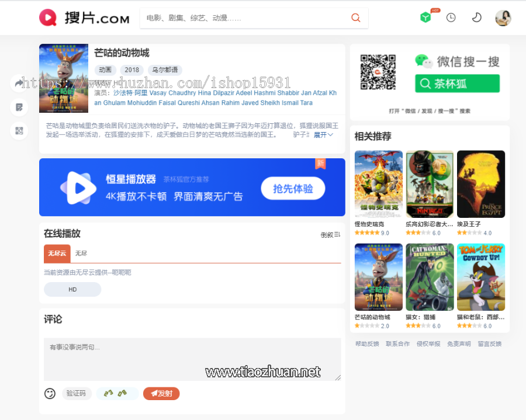Toggle 倒叙 episode sort order
The height and width of the screenshot is (420, 526).
click(330, 235)
